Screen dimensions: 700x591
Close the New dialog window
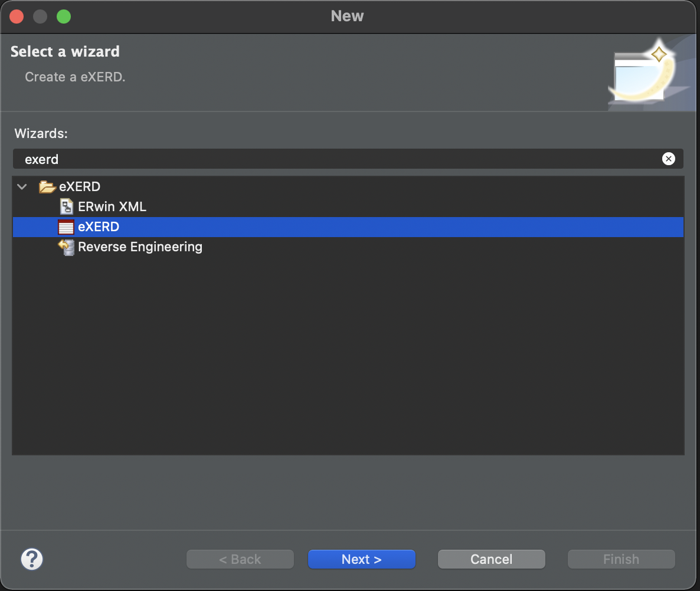(x=17, y=17)
